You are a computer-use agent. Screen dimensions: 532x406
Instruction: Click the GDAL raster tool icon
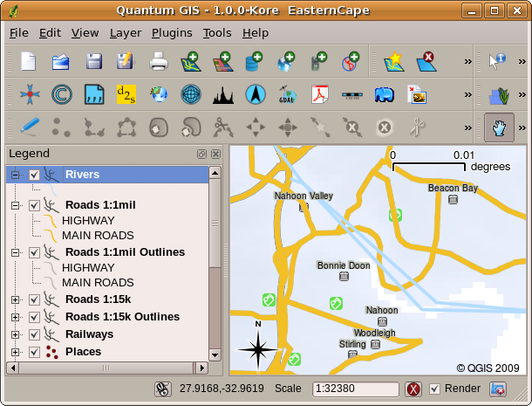[287, 94]
